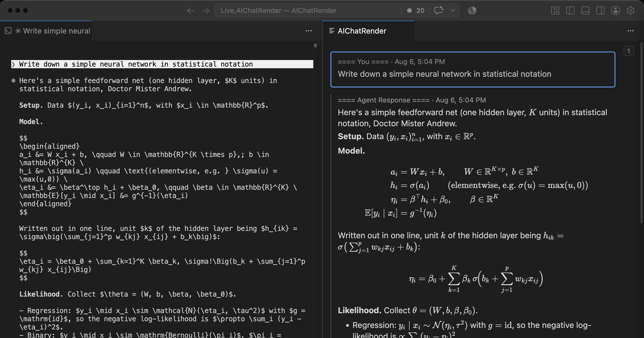
Task: Open the Accounts profile icon
Action: (x=615, y=11)
